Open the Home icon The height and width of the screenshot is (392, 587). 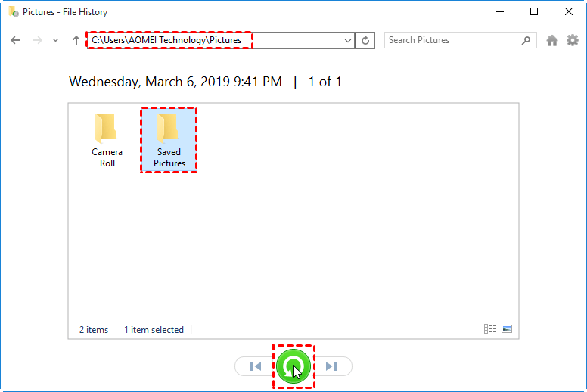pyautogui.click(x=551, y=40)
